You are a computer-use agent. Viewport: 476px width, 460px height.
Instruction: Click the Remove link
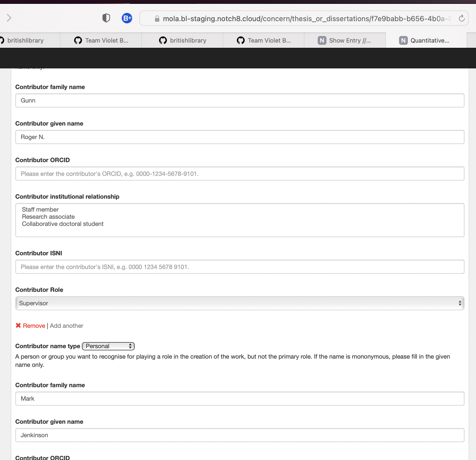tap(34, 325)
